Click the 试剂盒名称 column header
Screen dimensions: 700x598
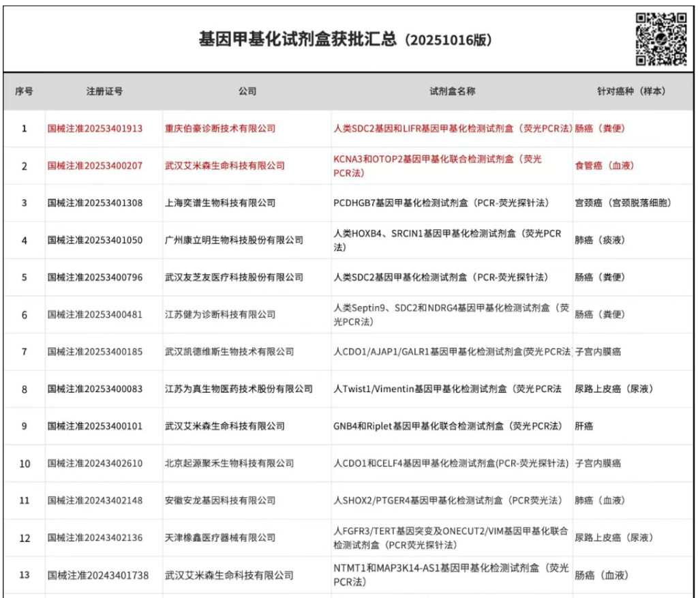point(451,91)
